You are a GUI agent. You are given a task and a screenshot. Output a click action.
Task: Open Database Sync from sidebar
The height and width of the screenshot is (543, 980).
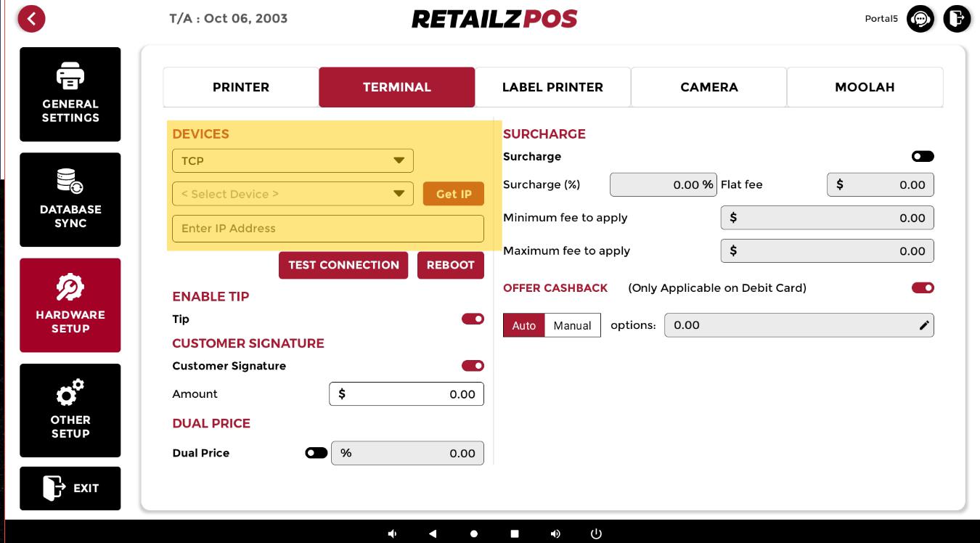click(70, 200)
